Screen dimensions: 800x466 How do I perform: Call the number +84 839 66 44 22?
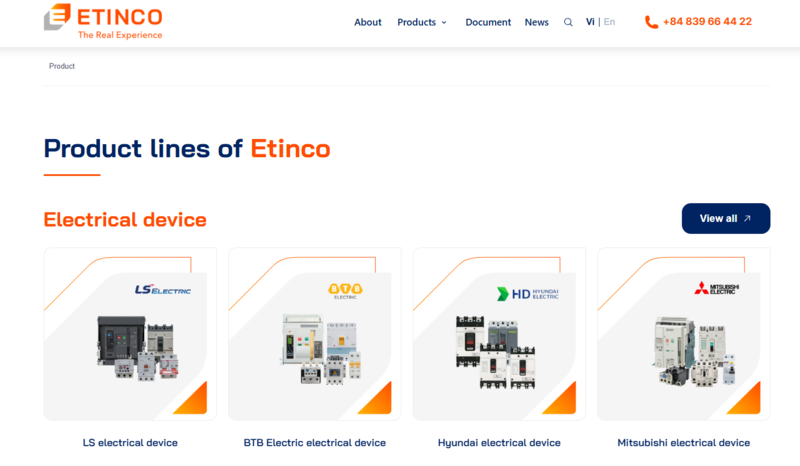point(707,21)
